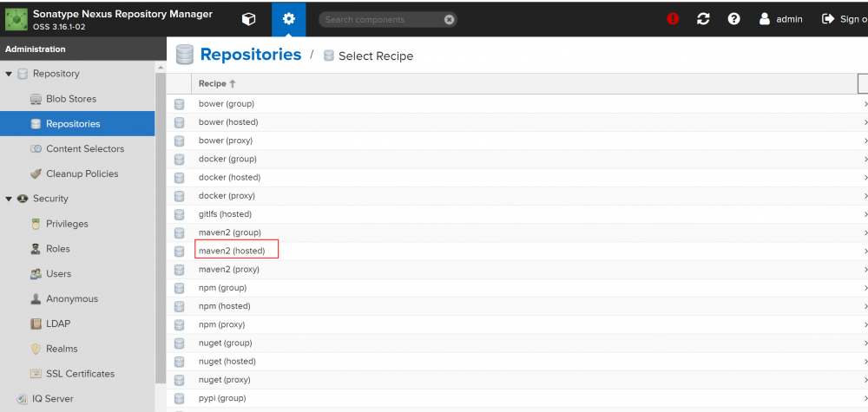
Task: Collapse the Repository tree section
Action: click(x=9, y=74)
